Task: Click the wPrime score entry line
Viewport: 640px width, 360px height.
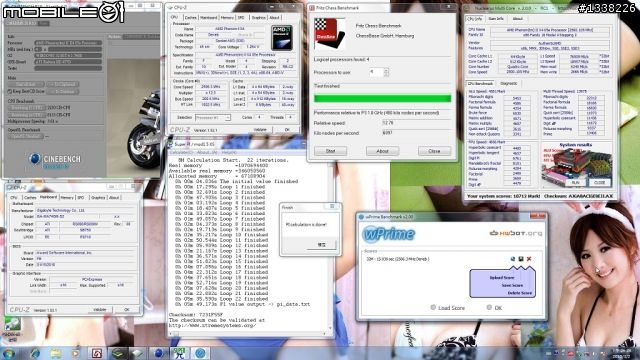Action: (x=398, y=259)
